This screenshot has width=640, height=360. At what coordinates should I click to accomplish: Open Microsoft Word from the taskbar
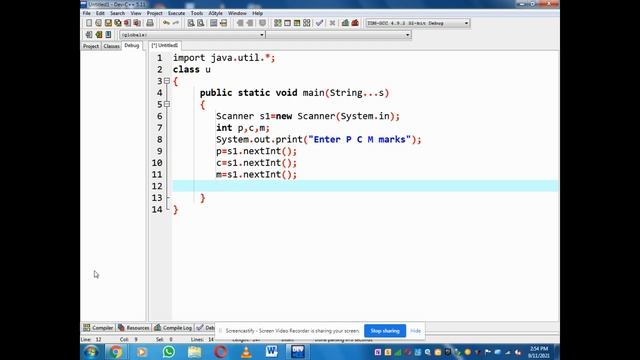pos(271,351)
